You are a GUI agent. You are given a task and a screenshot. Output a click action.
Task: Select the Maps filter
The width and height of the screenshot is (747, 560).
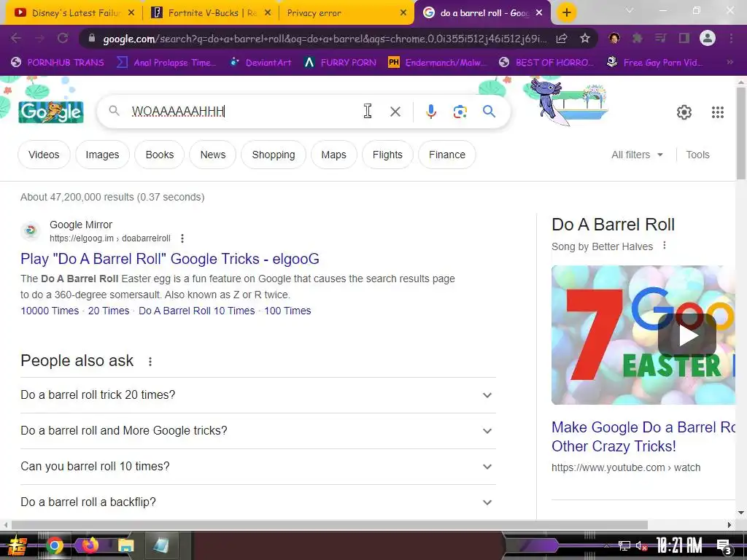tap(333, 155)
